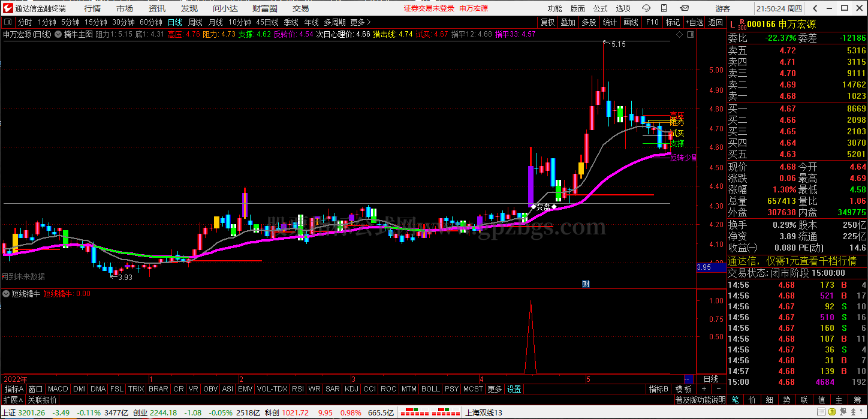The width and height of the screenshot is (868, 419).
Task: Toggle the 复权 price adjustment option
Action: (547, 22)
